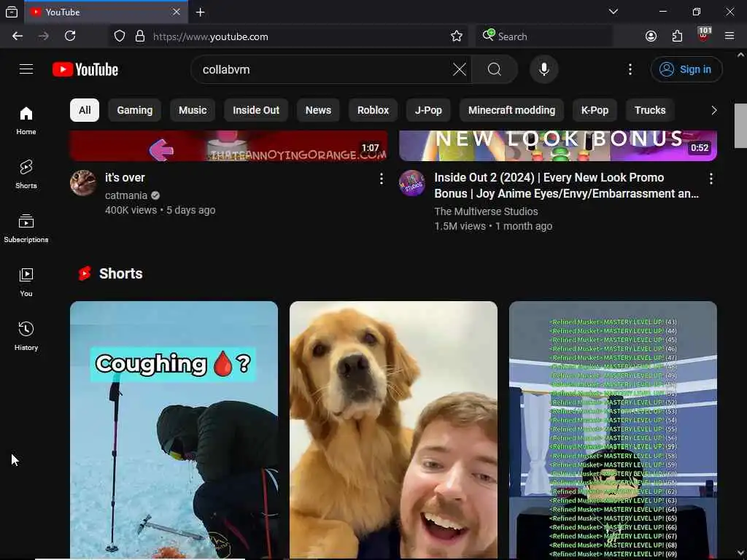Reload the page in the browser
Screen dimensions: 747x560
pos(70,36)
